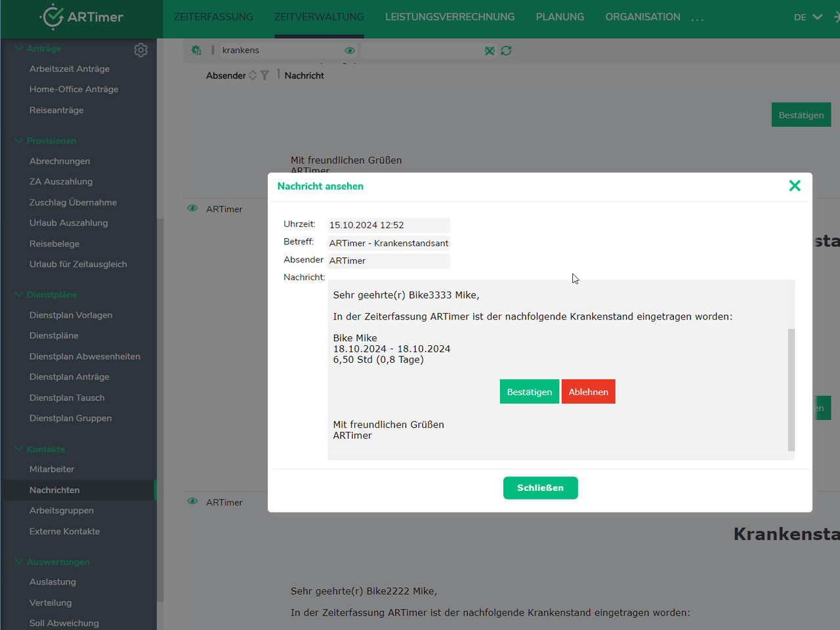Click the Bestätigen button in background list
Image resolution: width=840 pixels, height=630 pixels.
coord(801,115)
